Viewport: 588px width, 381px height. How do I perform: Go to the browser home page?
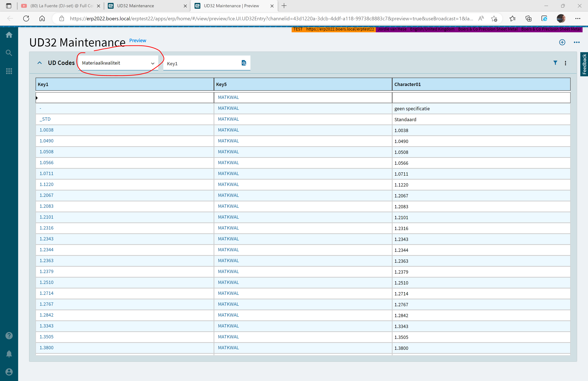[42, 19]
